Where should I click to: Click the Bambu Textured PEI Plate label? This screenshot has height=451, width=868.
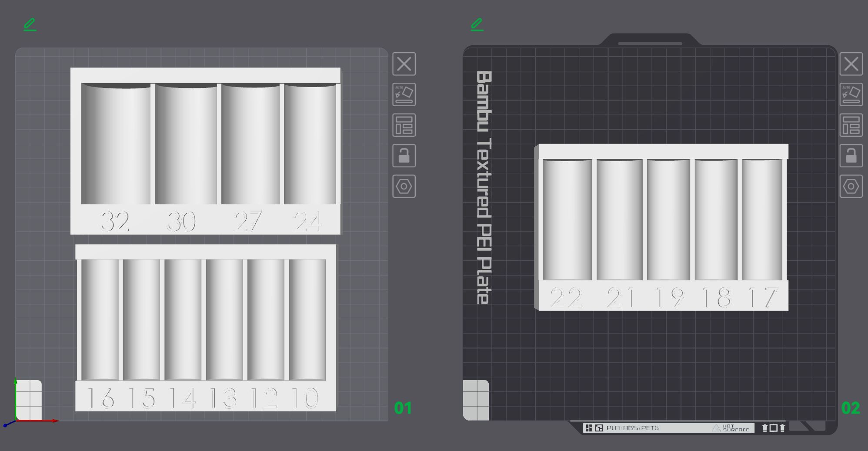(484, 188)
